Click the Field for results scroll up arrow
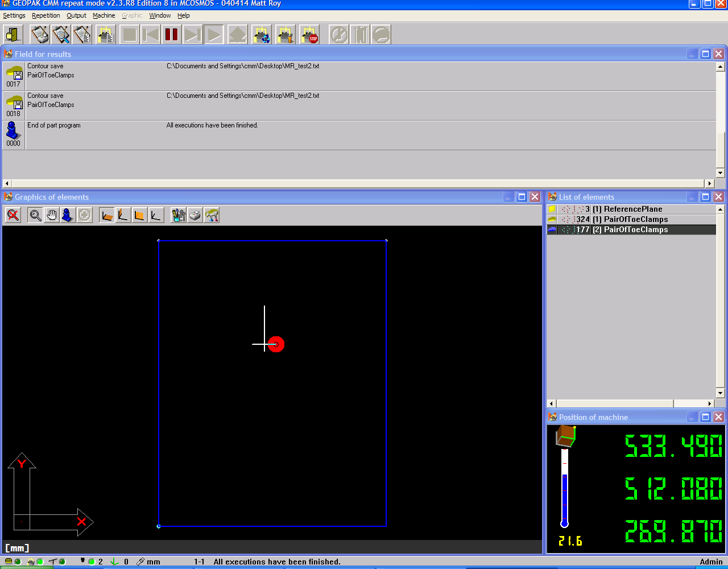728x569 pixels. pos(720,67)
